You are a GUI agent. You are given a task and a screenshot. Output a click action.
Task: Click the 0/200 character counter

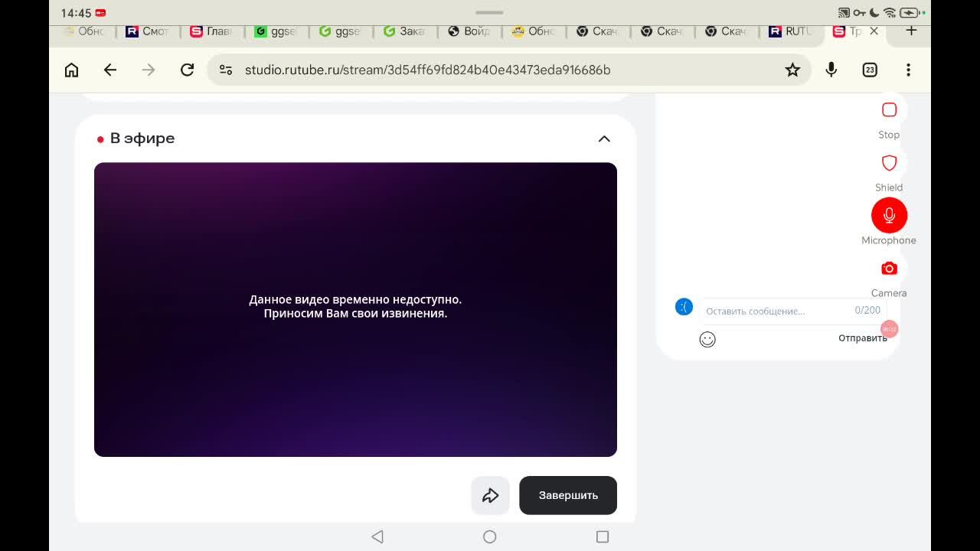(867, 310)
